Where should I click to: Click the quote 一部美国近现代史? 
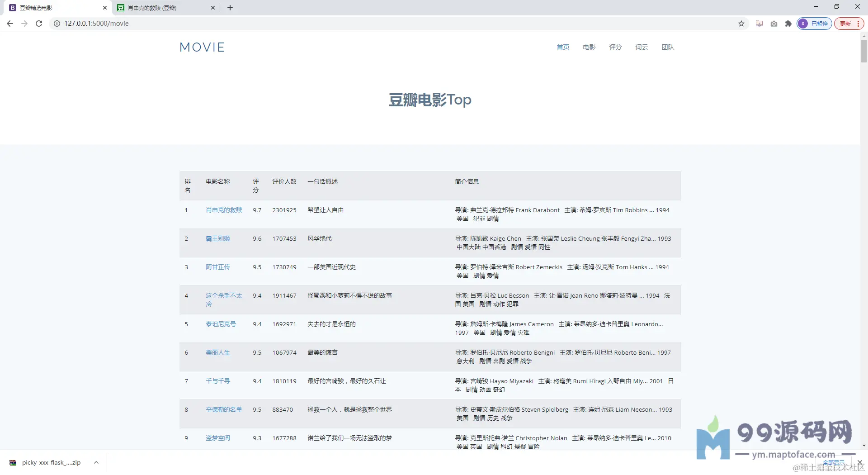(332, 267)
